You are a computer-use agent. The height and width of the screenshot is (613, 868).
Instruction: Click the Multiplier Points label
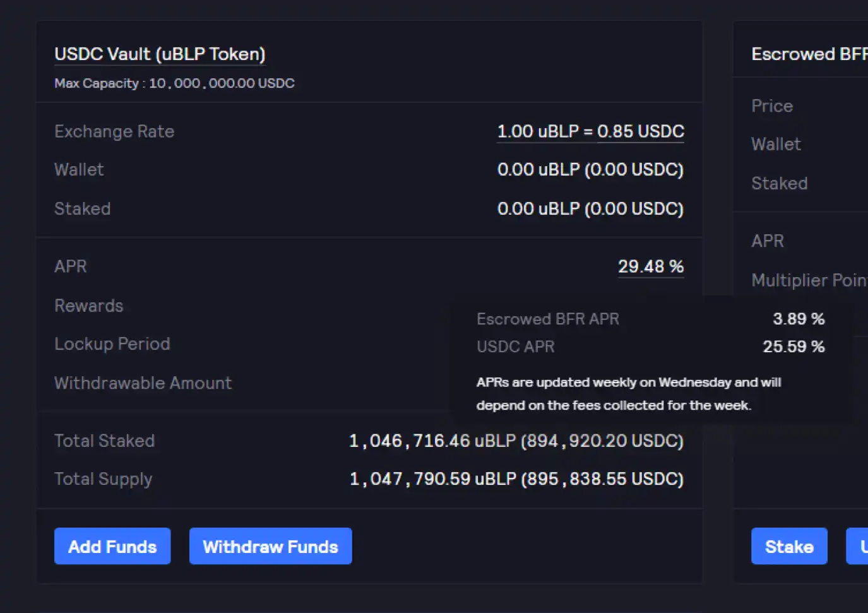click(809, 280)
